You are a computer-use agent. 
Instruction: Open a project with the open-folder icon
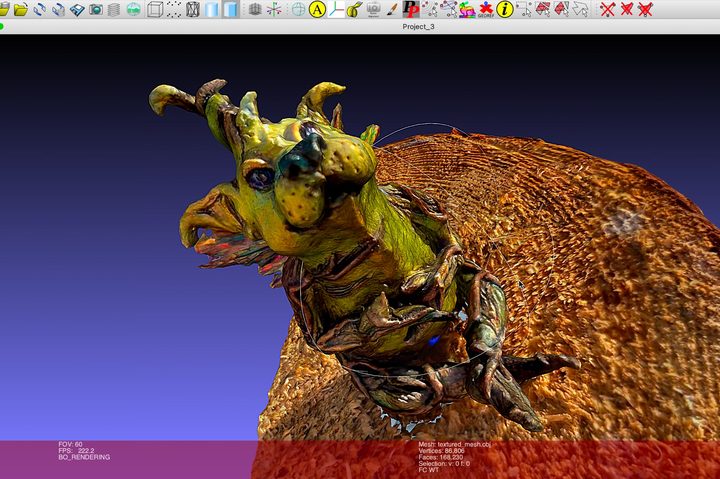point(20,9)
